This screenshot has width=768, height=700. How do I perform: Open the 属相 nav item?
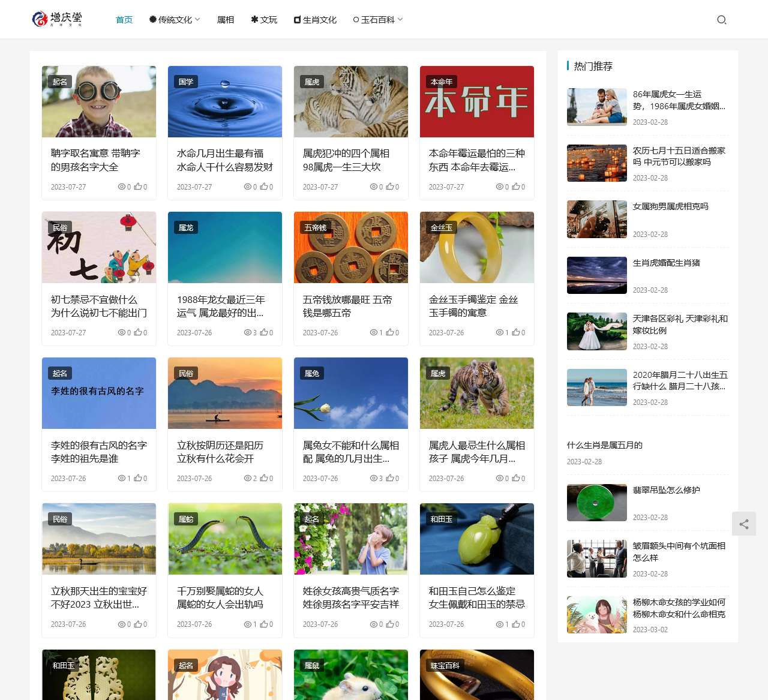click(x=226, y=20)
